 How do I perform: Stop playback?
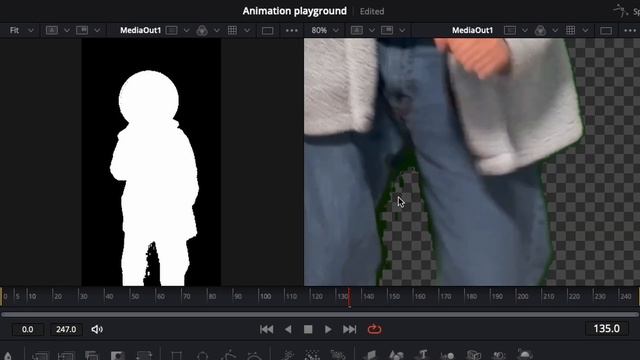click(308, 329)
